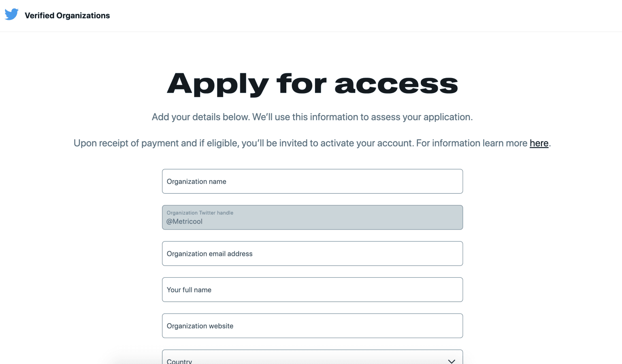The image size is (622, 364).
Task: Click the "Add your details below" subtitle text
Action: coord(312,117)
